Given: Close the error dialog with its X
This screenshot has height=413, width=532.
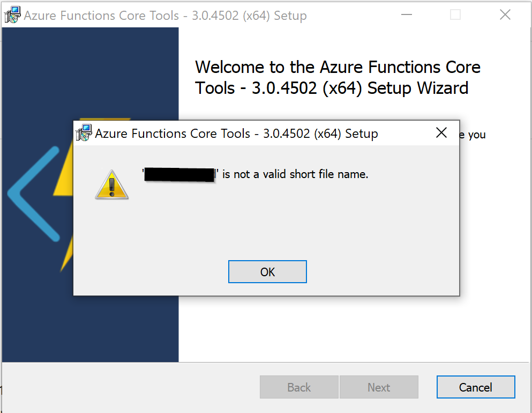Looking at the screenshot, I should (x=441, y=132).
